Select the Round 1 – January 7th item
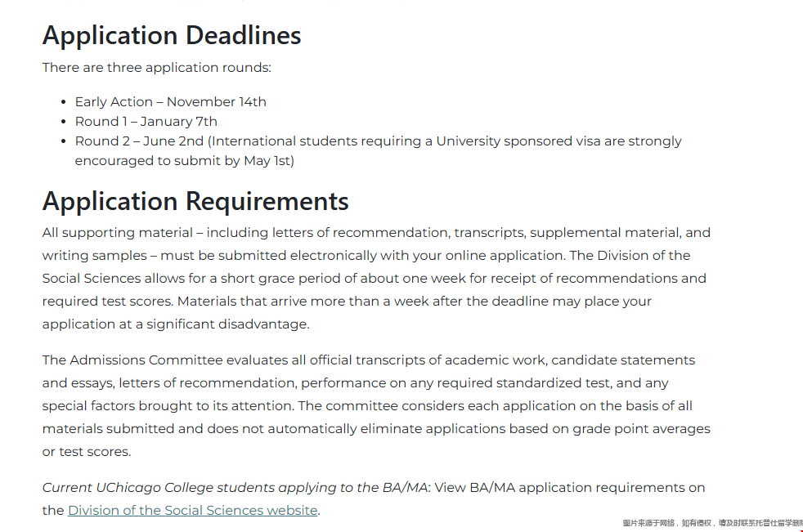803x532 pixels. point(146,122)
